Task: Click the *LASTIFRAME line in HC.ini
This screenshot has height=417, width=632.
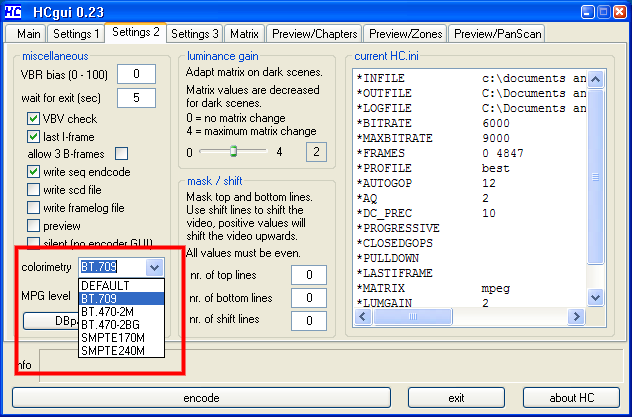Action: click(395, 273)
